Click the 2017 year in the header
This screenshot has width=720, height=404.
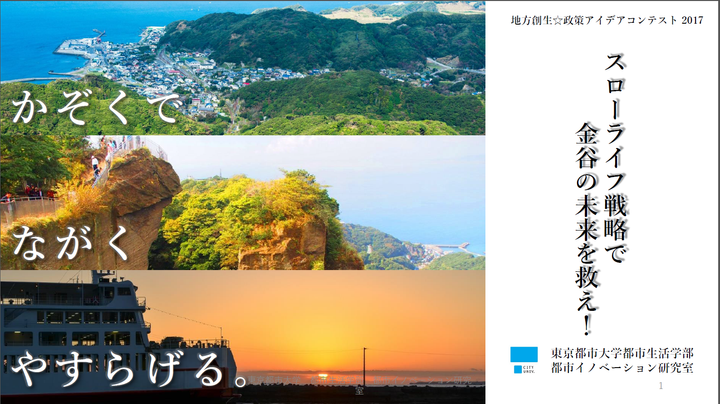point(692,21)
